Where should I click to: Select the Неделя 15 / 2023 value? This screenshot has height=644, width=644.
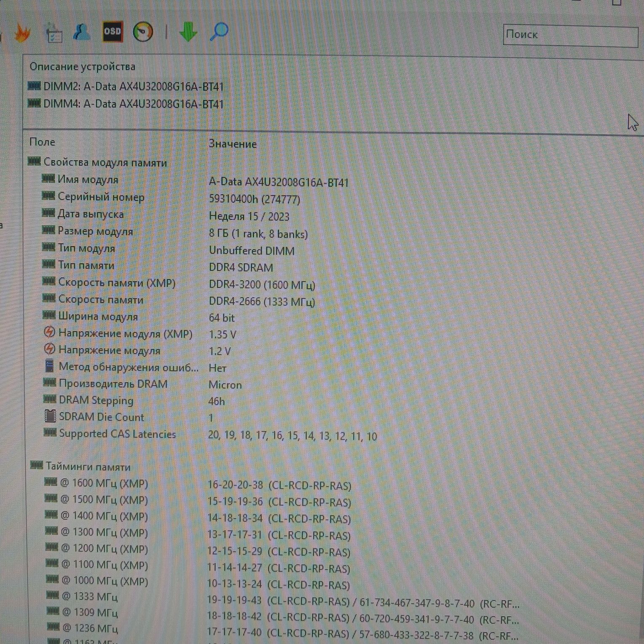point(249,217)
